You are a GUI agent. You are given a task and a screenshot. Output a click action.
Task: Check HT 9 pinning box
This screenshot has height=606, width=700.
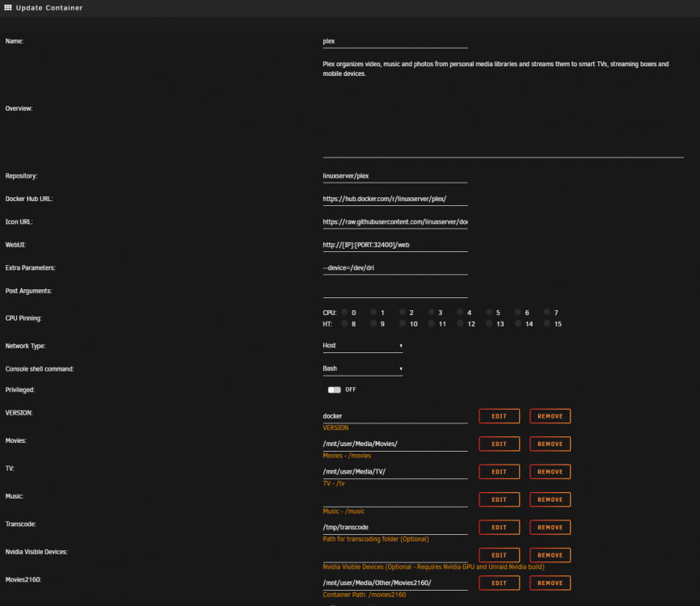[x=373, y=323]
